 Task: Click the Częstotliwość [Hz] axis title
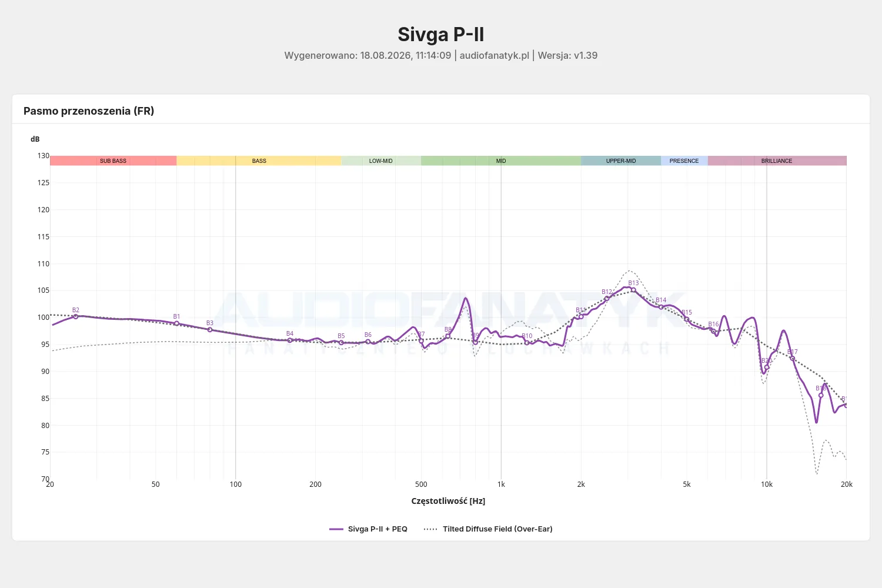coord(448,501)
